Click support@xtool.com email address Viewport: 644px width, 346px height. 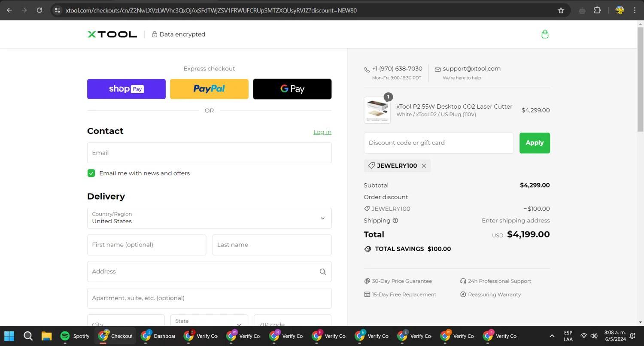click(x=471, y=69)
